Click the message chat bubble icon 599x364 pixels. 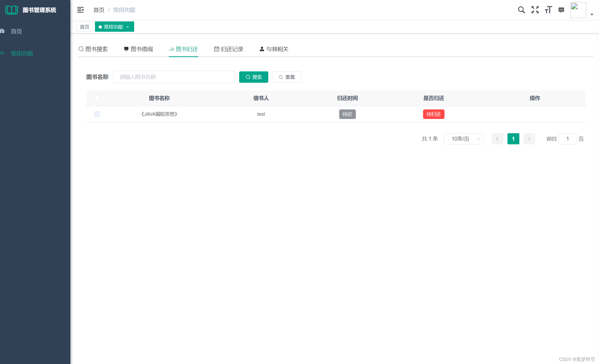pyautogui.click(x=561, y=10)
